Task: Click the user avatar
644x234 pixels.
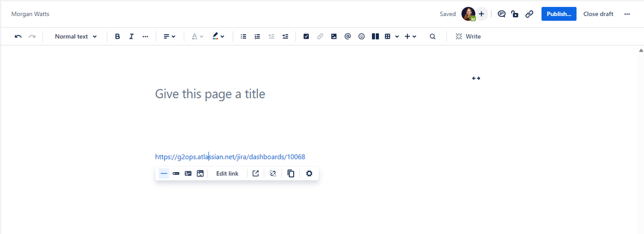Action: click(468, 14)
